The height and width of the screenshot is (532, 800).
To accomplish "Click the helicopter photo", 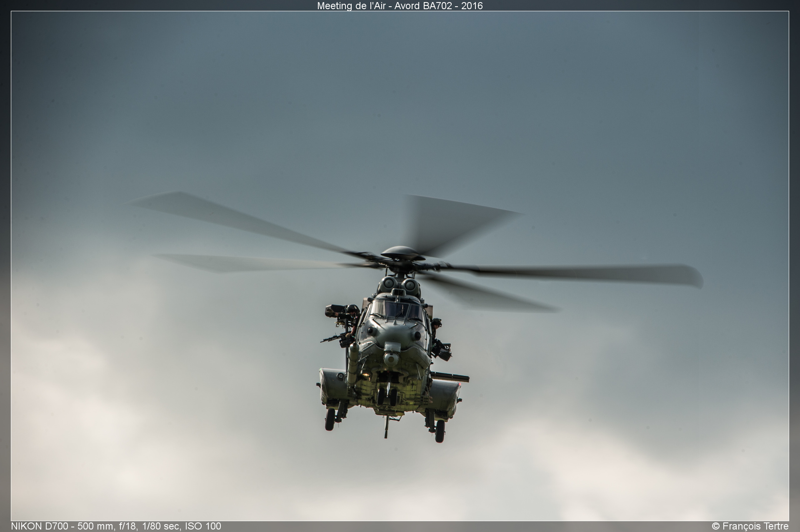I will (x=400, y=266).
